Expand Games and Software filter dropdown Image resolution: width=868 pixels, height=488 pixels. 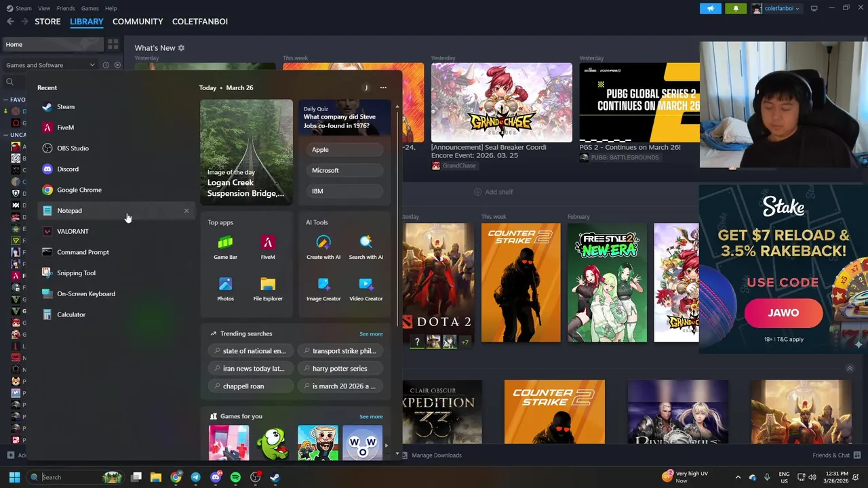click(51, 65)
